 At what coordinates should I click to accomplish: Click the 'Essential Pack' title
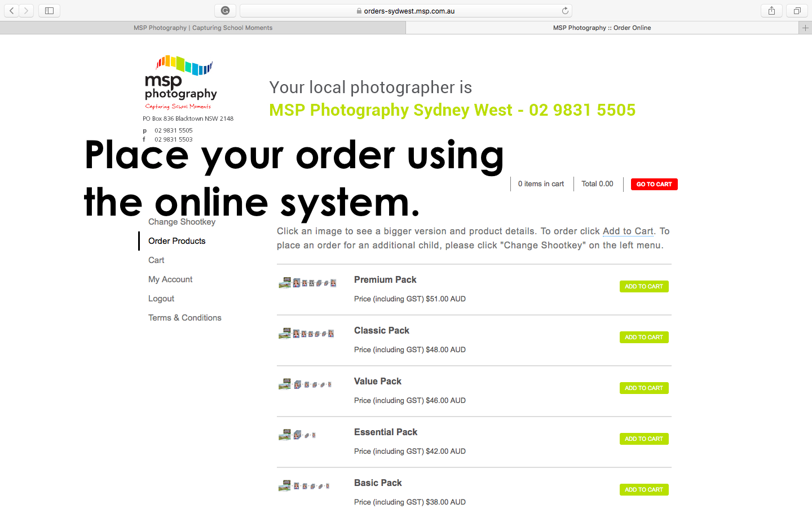386,432
